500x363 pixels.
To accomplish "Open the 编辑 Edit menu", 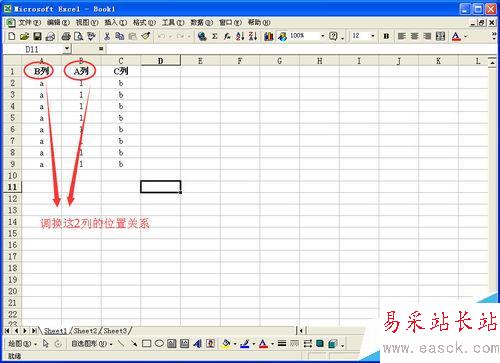I will (x=58, y=22).
